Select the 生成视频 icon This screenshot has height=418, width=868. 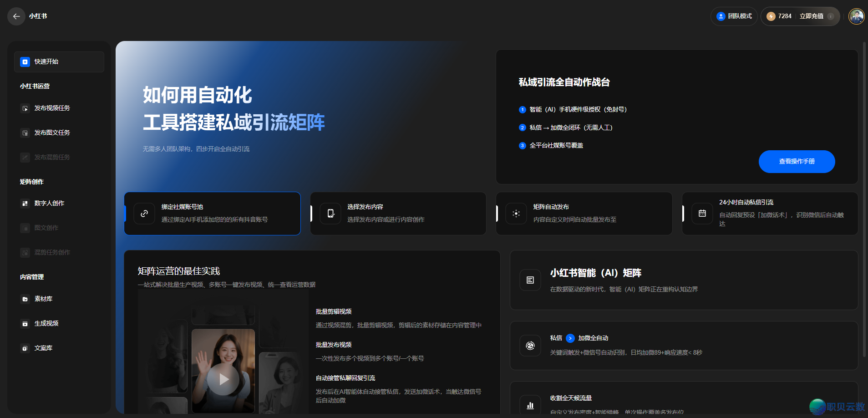pyautogui.click(x=25, y=323)
